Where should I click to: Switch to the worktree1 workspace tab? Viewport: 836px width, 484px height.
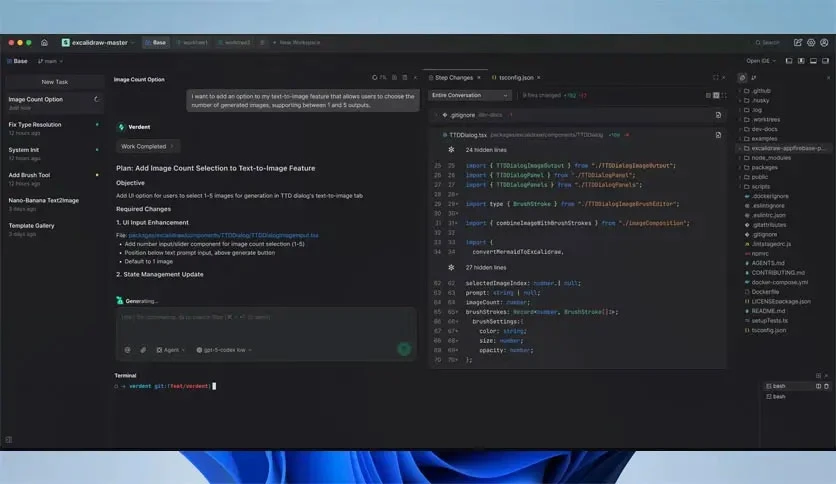[192, 43]
